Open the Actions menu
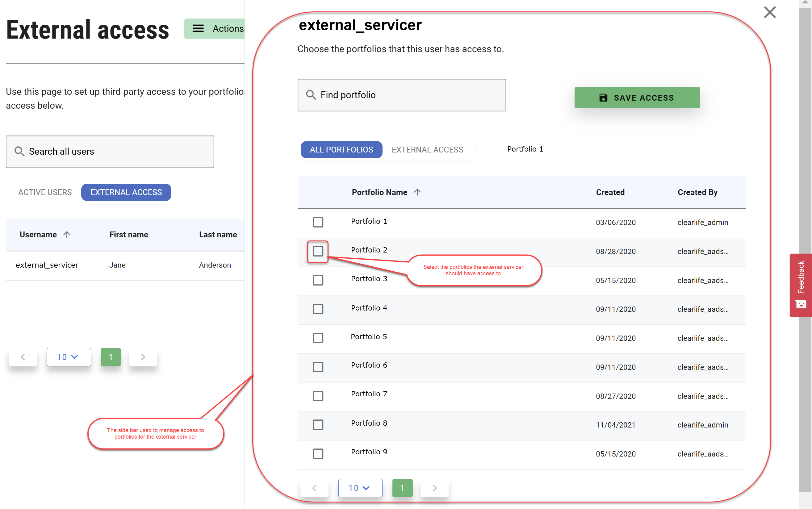The image size is (812, 509). pos(216,29)
